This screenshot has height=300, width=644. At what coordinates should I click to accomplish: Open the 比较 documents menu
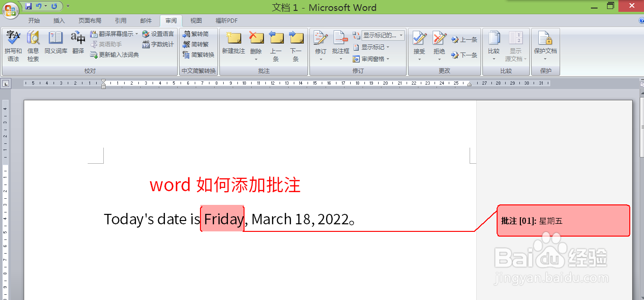[494, 46]
